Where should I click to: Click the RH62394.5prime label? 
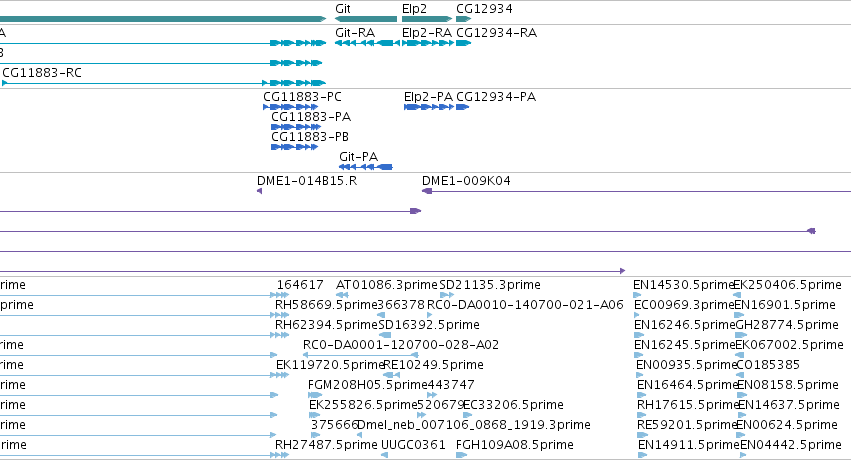click(x=326, y=325)
